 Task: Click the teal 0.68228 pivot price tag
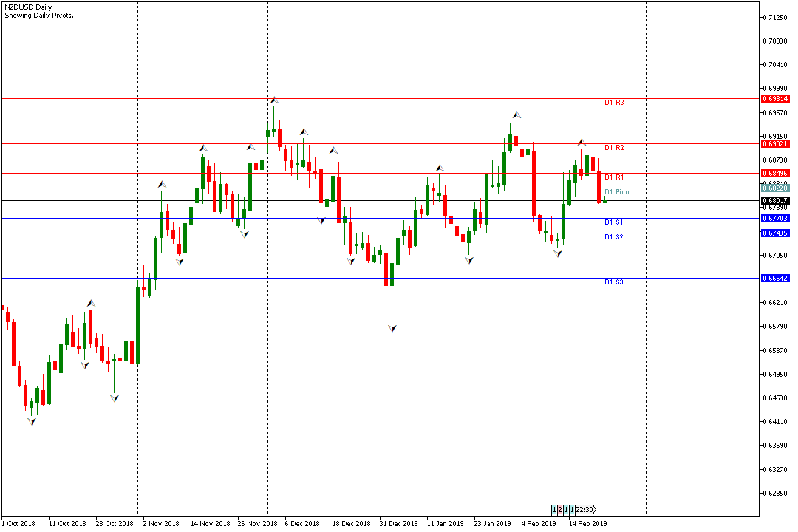pyautogui.click(x=775, y=188)
